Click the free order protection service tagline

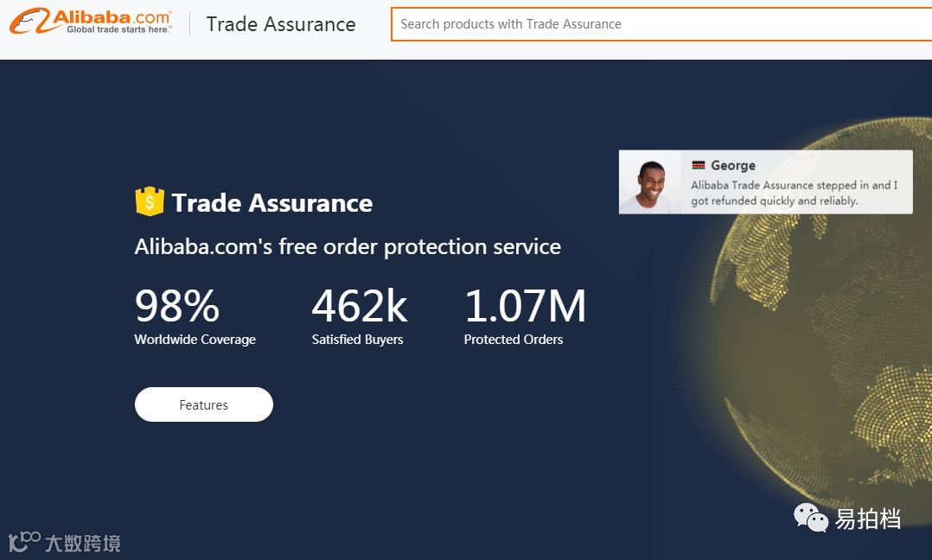pyautogui.click(x=348, y=246)
